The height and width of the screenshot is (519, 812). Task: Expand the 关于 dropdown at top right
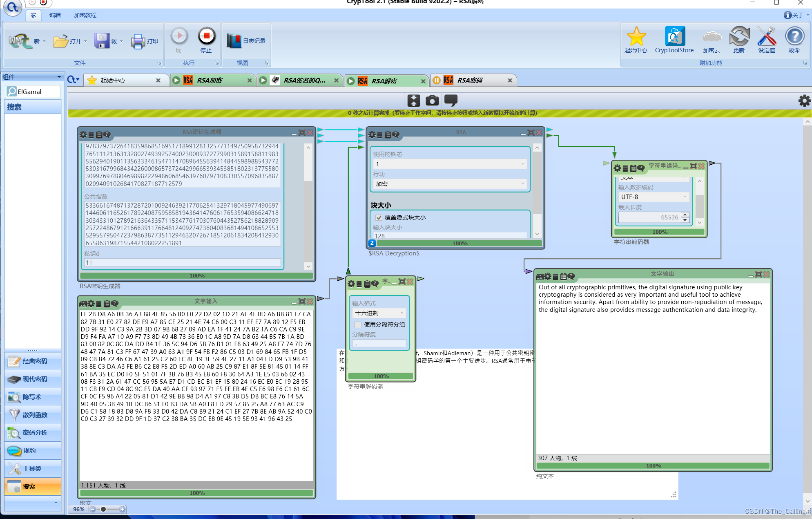pos(808,15)
